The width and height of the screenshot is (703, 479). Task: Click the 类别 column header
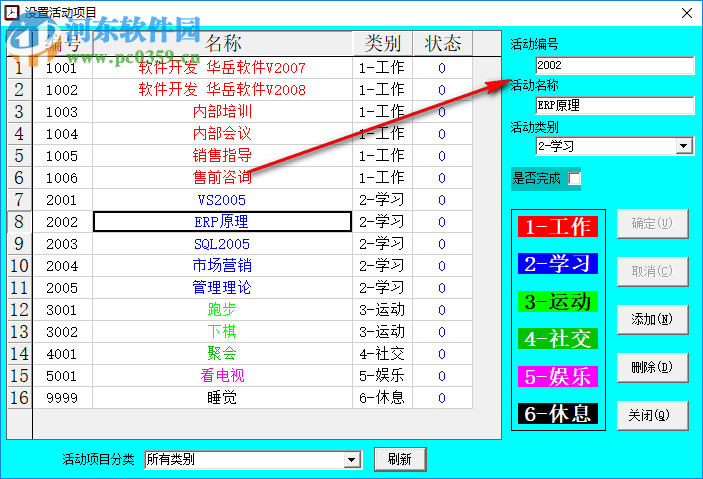(382, 44)
